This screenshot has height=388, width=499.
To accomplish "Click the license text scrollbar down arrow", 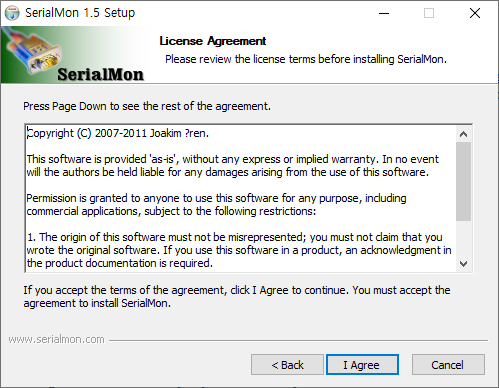I will [463, 264].
